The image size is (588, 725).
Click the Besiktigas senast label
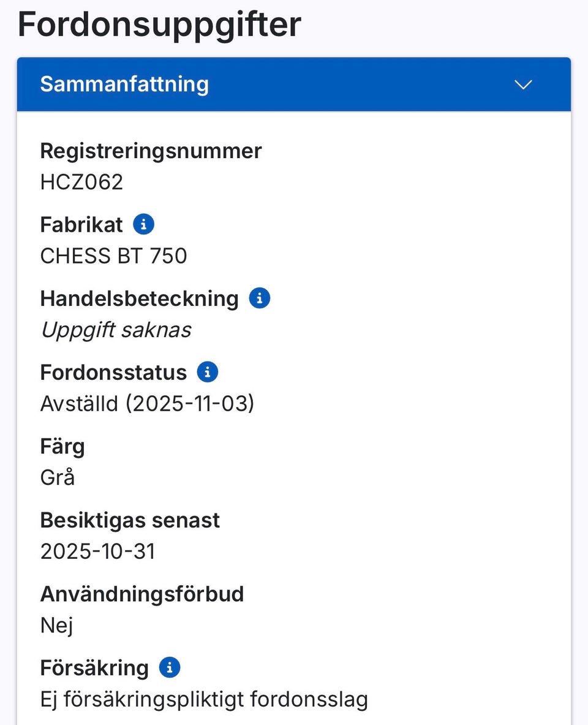coord(130,520)
